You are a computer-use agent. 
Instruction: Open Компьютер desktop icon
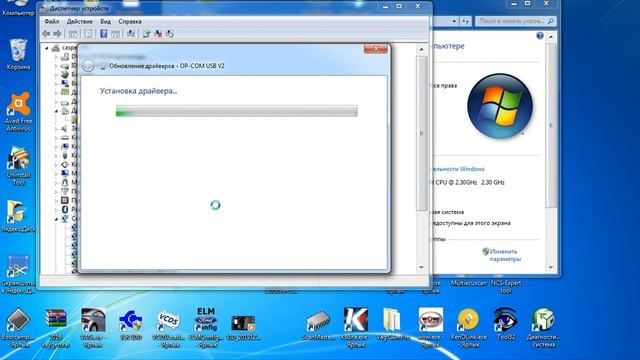18,9
